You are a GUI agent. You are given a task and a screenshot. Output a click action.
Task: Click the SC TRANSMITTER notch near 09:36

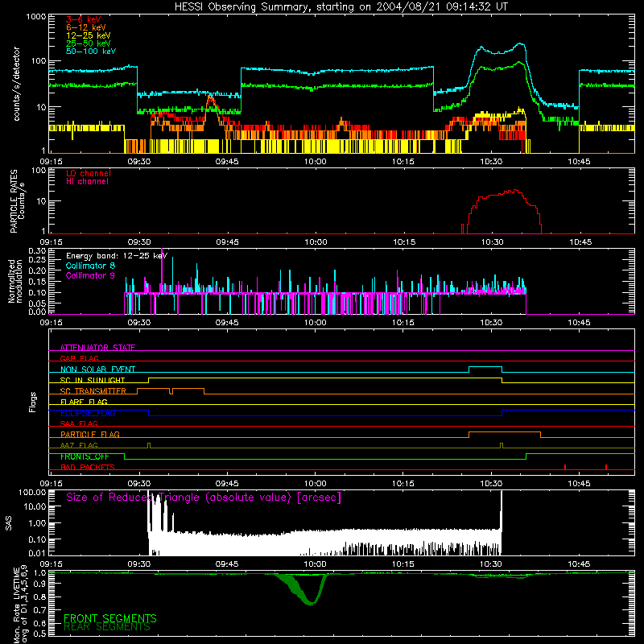coord(171,391)
